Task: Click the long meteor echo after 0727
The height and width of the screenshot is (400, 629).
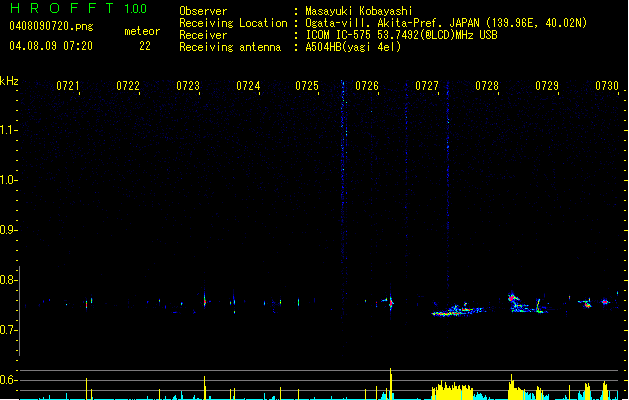Action: point(457,311)
